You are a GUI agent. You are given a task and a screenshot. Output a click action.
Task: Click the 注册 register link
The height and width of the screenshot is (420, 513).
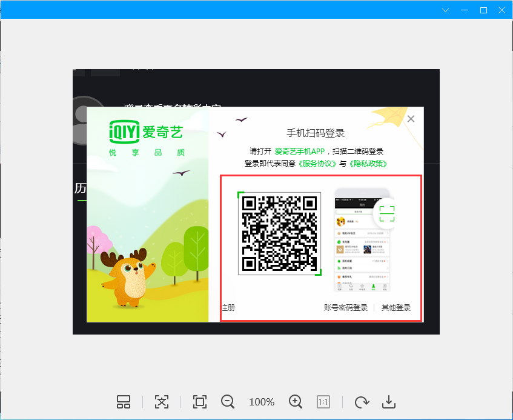point(228,307)
